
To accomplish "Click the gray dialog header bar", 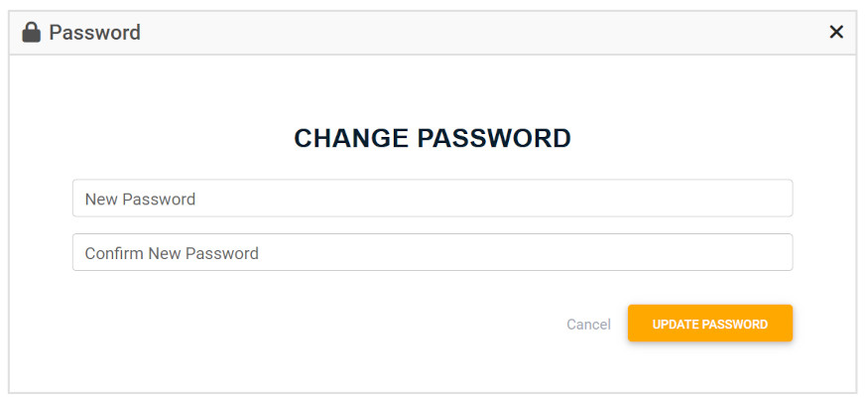I will pos(433,33).
